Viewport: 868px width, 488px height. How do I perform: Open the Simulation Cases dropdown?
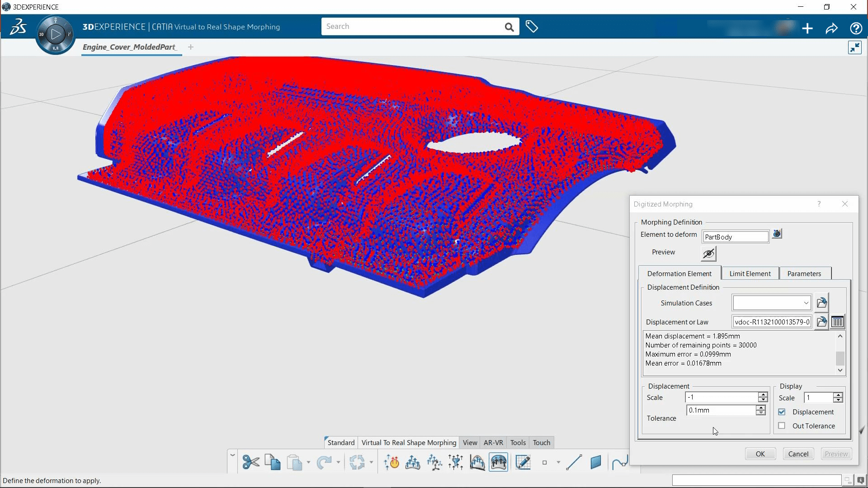(x=806, y=303)
